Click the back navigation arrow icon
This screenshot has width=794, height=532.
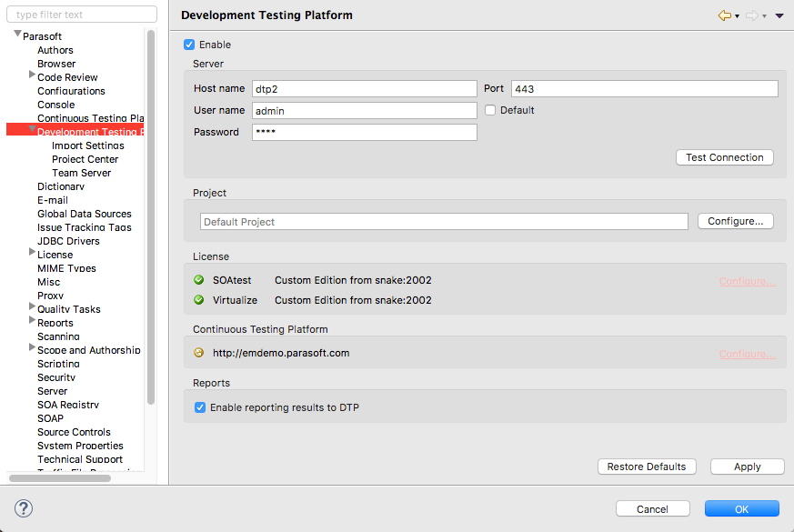725,15
